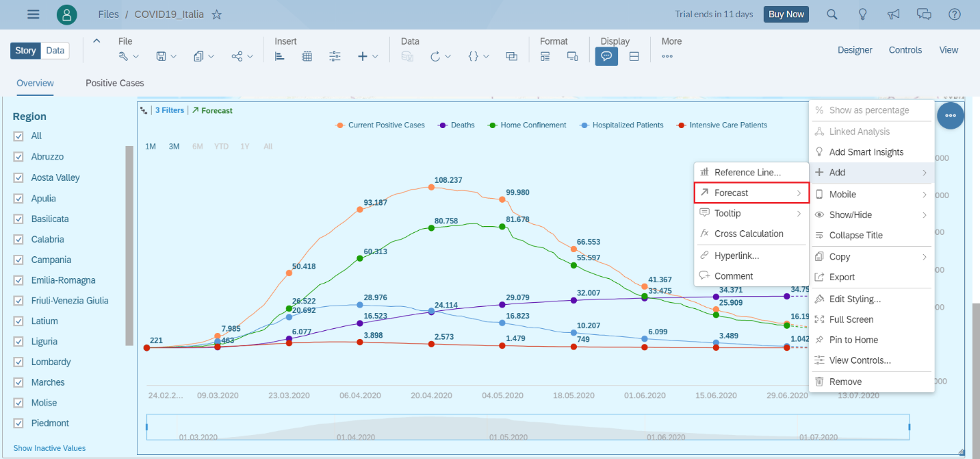Uncheck the Calabria checkbox
The image size is (980, 459).
[x=18, y=239]
